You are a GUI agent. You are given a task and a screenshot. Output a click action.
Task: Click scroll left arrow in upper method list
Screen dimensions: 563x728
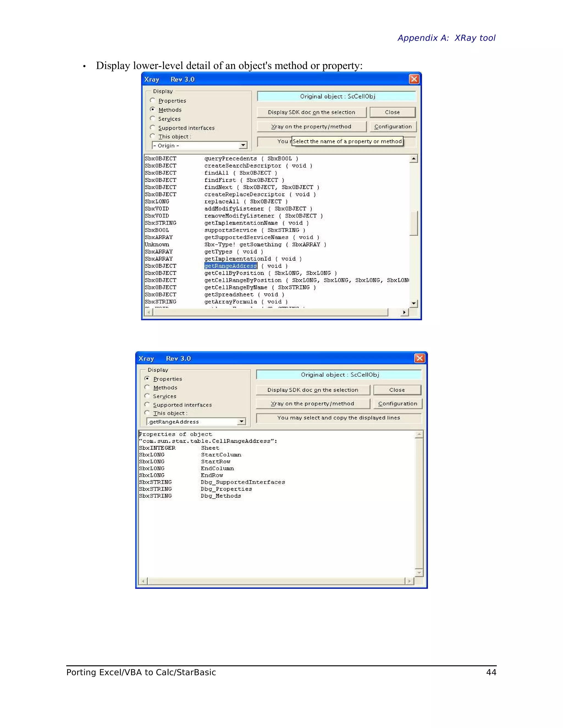(148, 312)
